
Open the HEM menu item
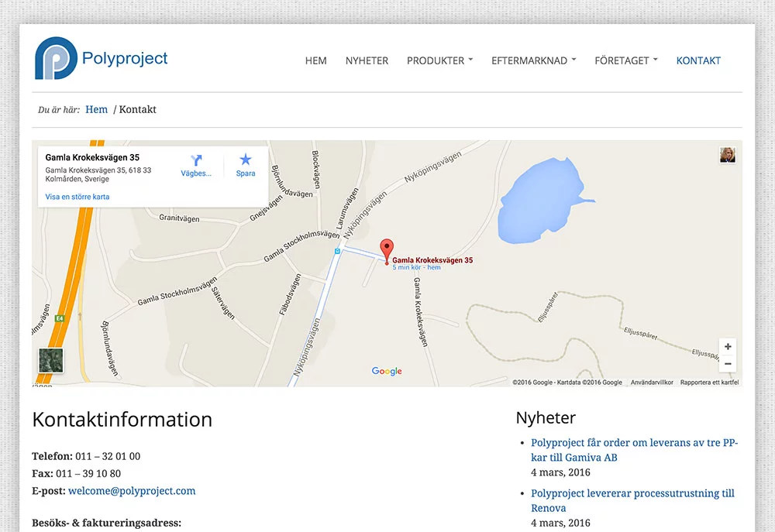316,60
